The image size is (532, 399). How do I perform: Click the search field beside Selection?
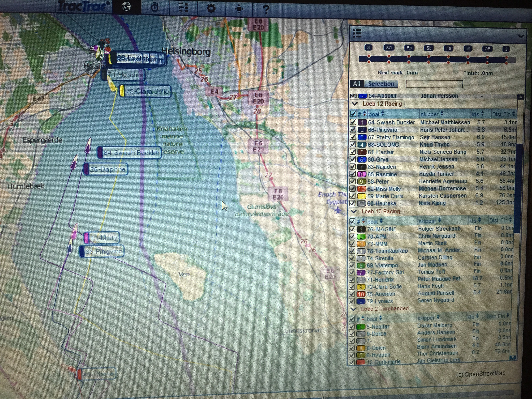[434, 84]
